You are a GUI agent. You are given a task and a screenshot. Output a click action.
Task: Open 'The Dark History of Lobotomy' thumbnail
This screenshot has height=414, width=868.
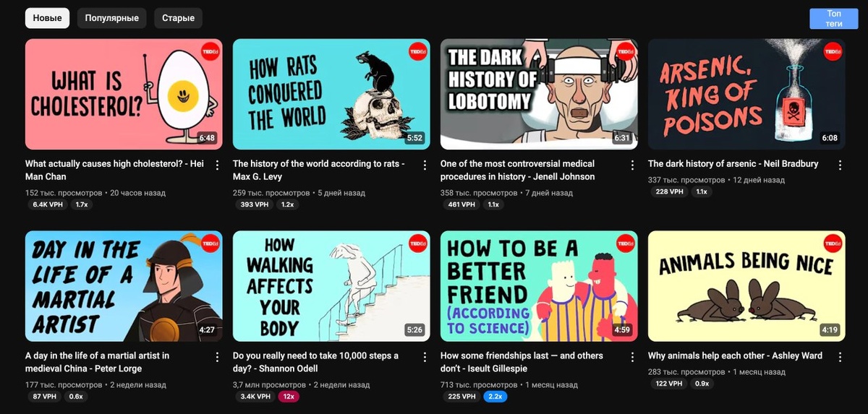539,94
